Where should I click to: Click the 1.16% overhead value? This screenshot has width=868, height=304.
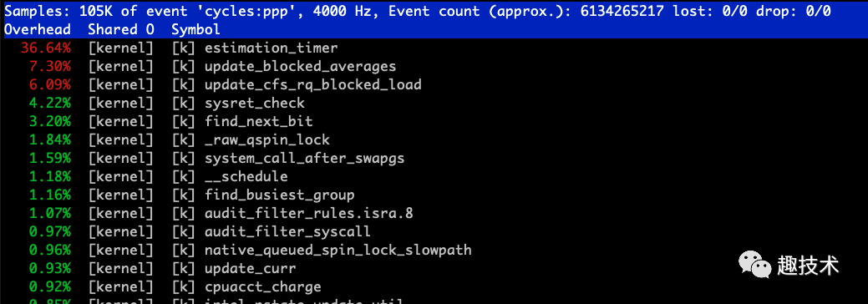click(x=50, y=195)
